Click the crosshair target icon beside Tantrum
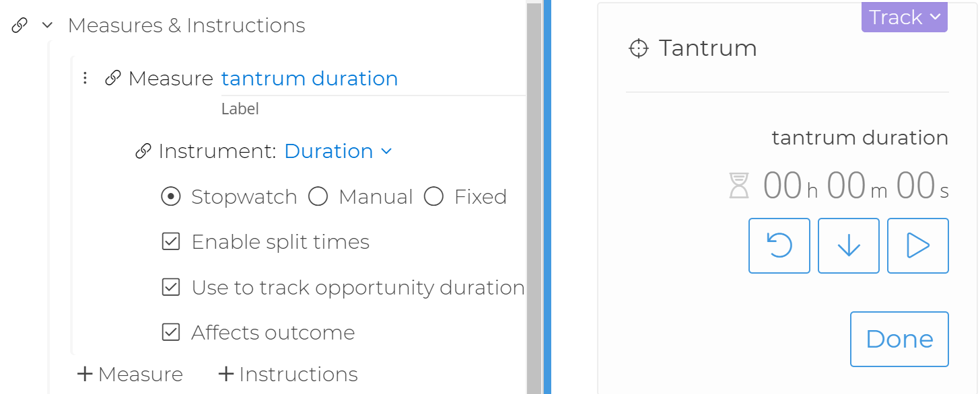This screenshot has width=980, height=394. tap(638, 48)
